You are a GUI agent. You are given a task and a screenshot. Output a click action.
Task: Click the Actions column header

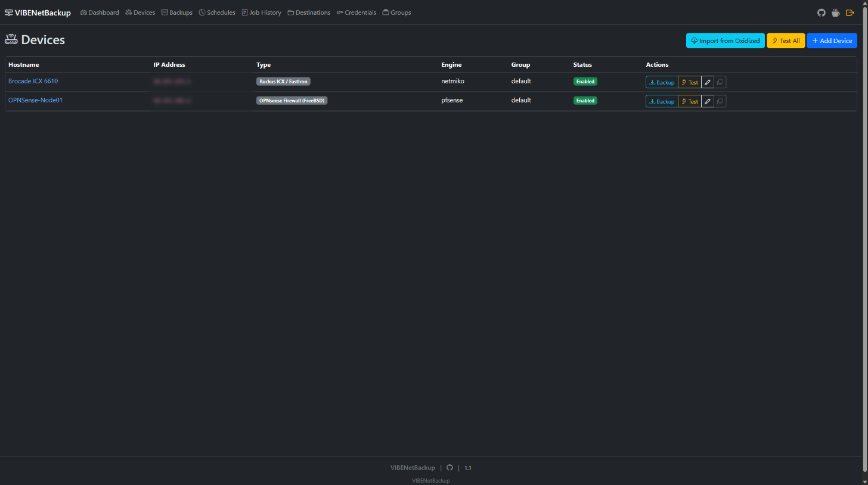[x=657, y=64]
